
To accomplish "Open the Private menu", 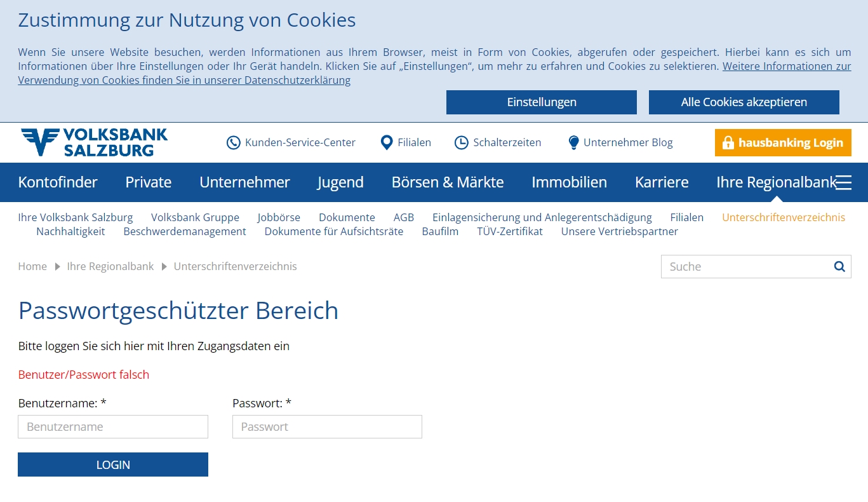I will [x=149, y=182].
